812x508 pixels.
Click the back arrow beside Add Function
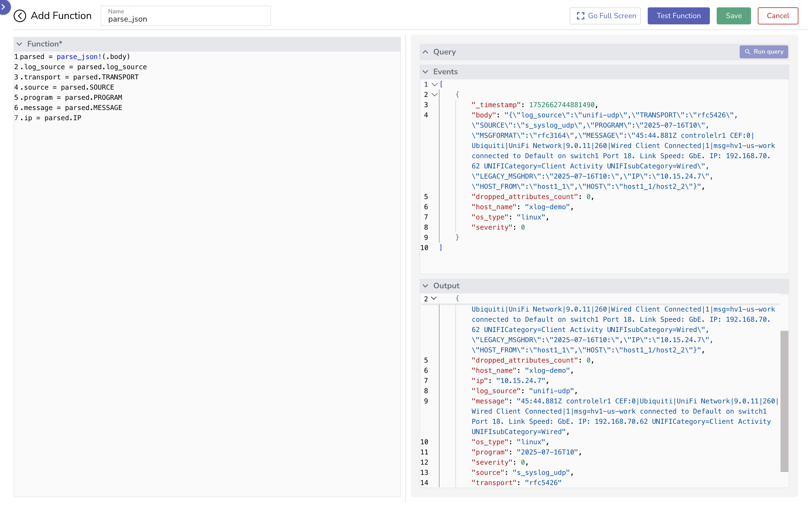(x=20, y=16)
